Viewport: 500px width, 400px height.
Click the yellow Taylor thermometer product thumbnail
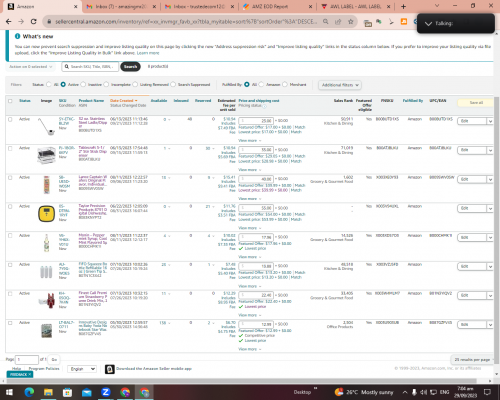coord(46,214)
